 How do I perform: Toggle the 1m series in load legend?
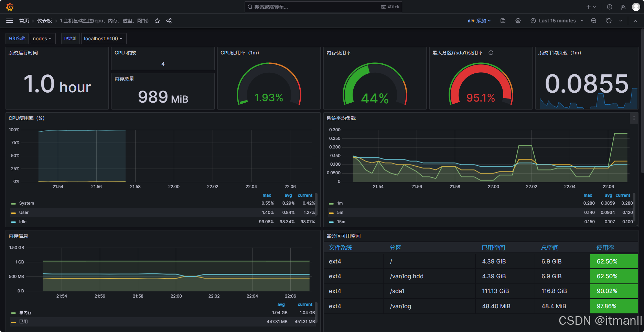(x=340, y=203)
